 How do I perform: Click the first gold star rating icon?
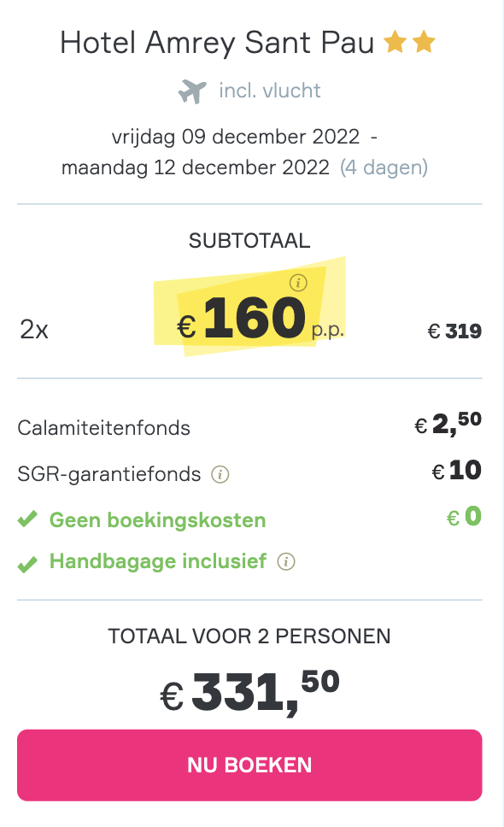coord(395,42)
